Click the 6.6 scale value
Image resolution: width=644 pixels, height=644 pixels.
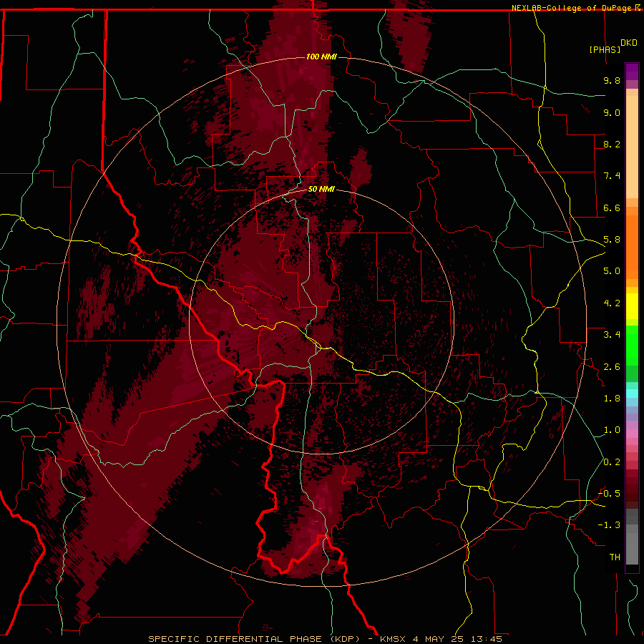click(x=612, y=208)
